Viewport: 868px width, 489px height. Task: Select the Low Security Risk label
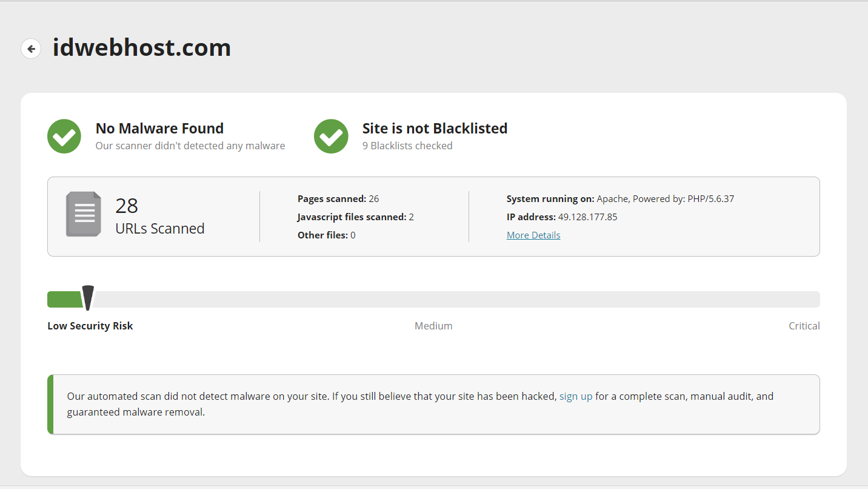(90, 325)
